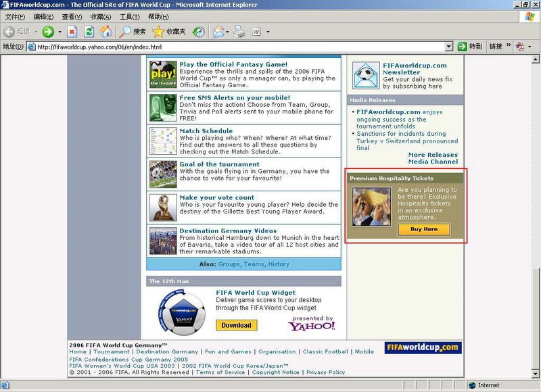Open Favorites via the star icon
Screen dimensions: 541x392
click(158, 32)
